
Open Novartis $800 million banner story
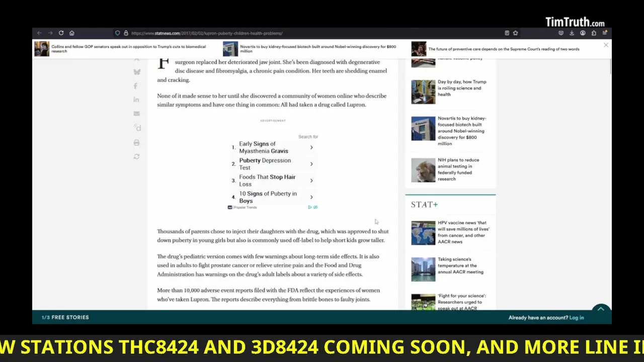[x=317, y=49]
